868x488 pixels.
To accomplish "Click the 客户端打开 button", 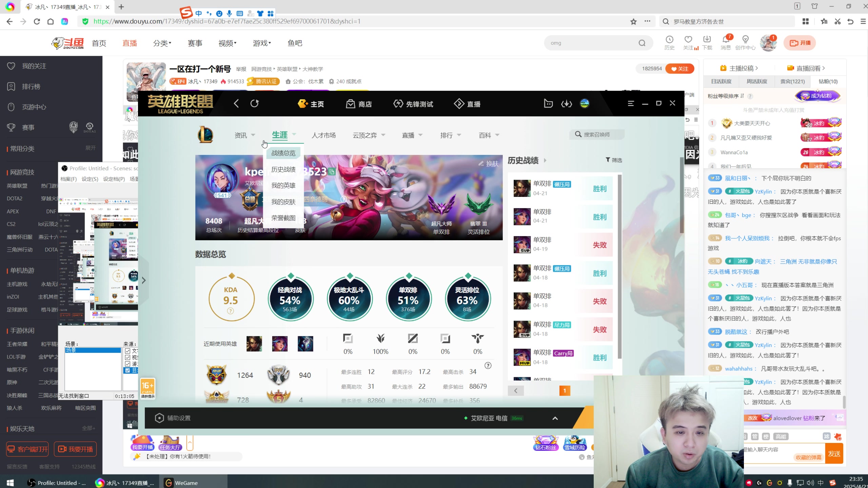I will pos(27,449).
